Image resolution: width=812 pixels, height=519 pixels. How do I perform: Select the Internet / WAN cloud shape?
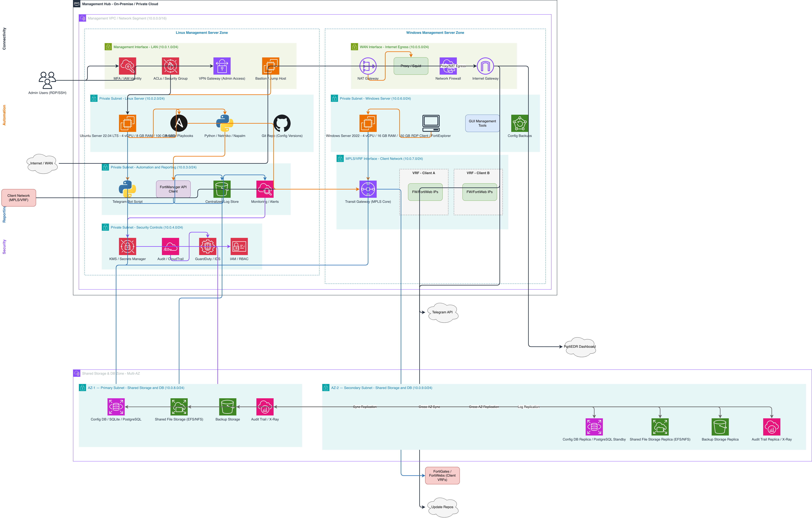click(42, 164)
